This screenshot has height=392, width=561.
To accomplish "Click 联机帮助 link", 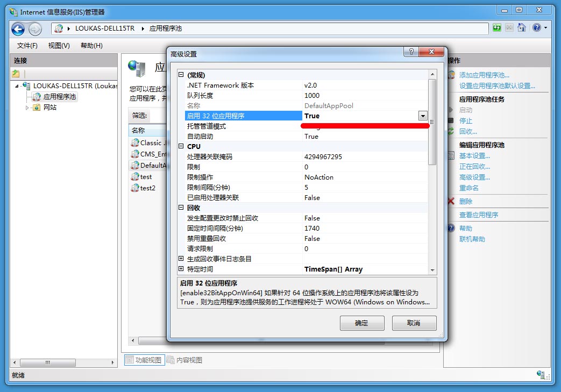I will click(x=472, y=239).
